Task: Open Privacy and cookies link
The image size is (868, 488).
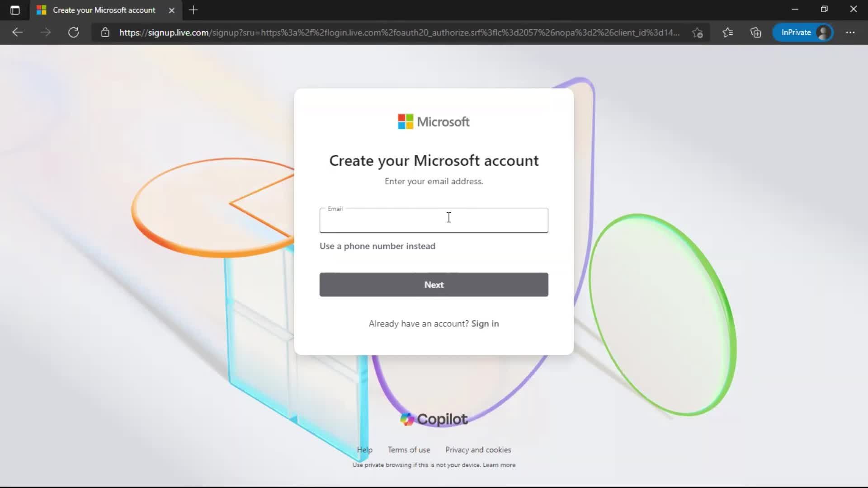Action: tap(478, 450)
